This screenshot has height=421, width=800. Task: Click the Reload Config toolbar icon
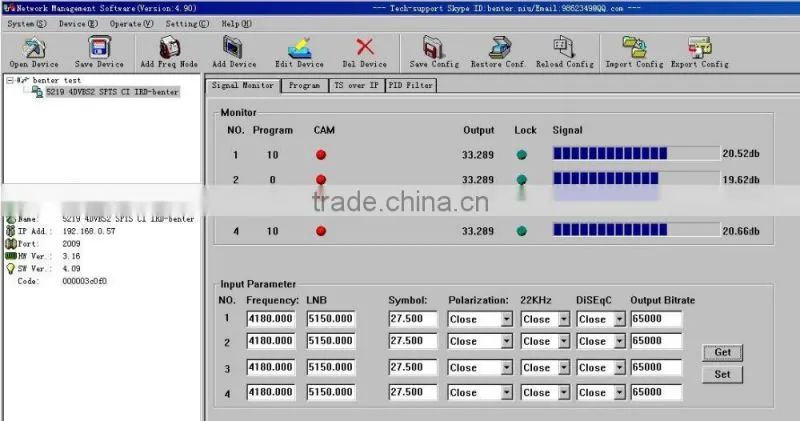pos(564,47)
